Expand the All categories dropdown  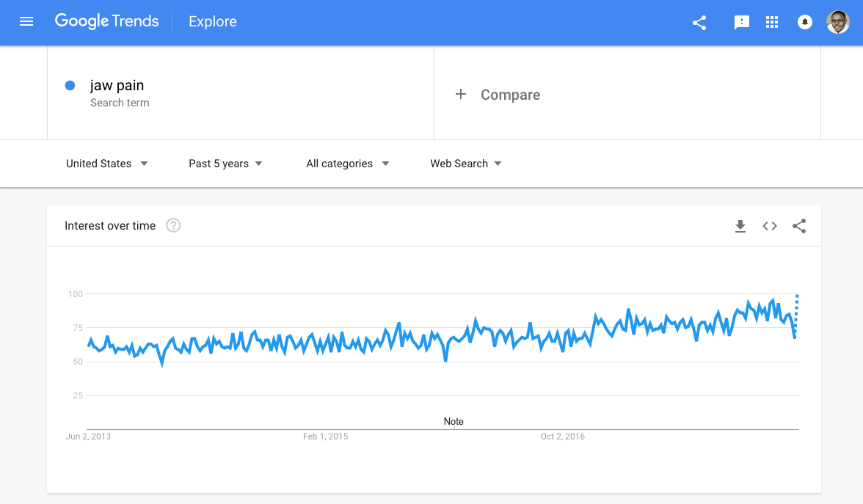347,164
